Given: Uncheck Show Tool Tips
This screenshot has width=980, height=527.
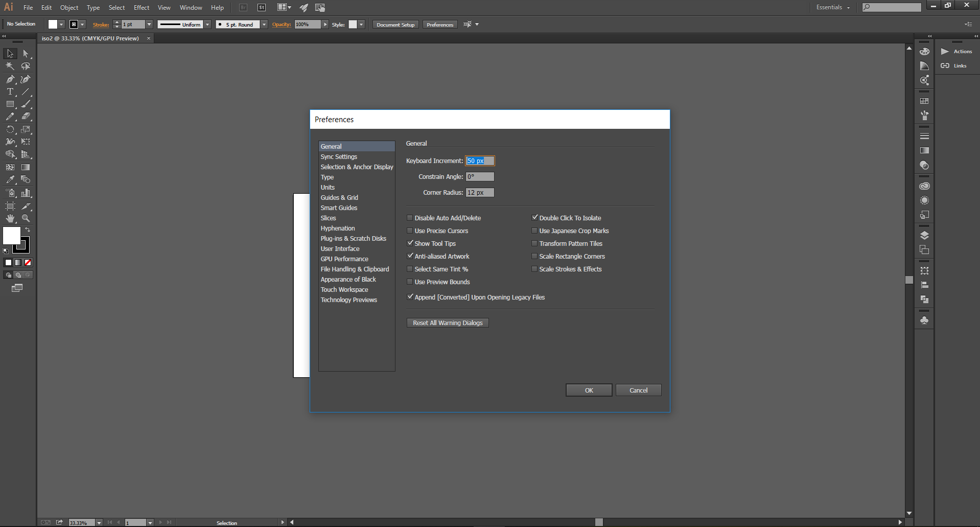Looking at the screenshot, I should click(x=410, y=243).
